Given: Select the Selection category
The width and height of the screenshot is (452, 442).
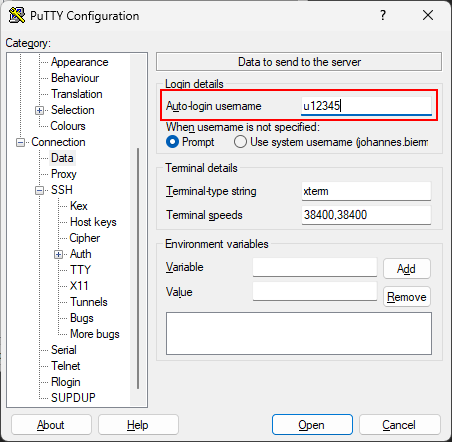Looking at the screenshot, I should [73, 110].
